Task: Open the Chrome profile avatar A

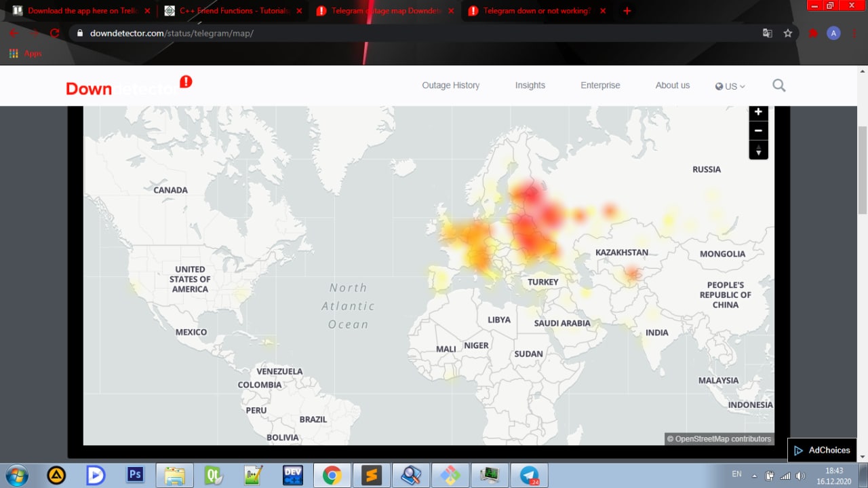Action: [x=834, y=33]
